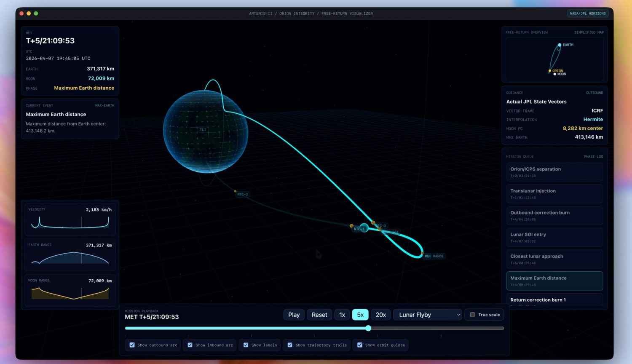Select Outbound correction burn event
Viewport: 632px width, 364px height.
pos(554,216)
